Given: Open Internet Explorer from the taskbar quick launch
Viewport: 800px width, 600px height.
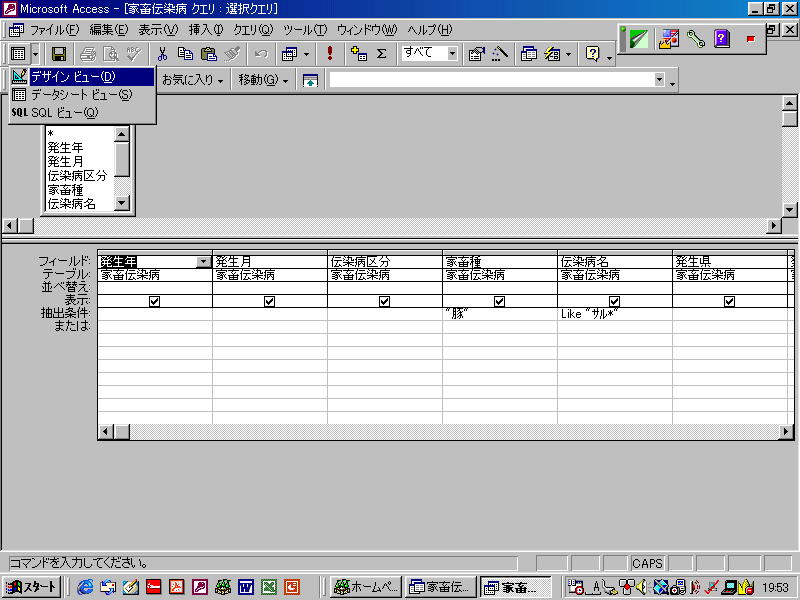Looking at the screenshot, I should (85, 587).
